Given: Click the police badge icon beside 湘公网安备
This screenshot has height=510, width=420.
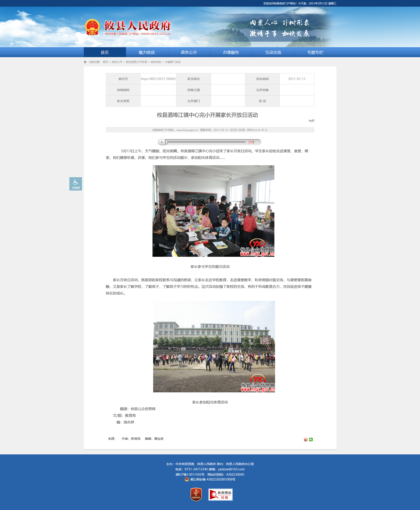Looking at the screenshot, I should pyautogui.click(x=187, y=479).
